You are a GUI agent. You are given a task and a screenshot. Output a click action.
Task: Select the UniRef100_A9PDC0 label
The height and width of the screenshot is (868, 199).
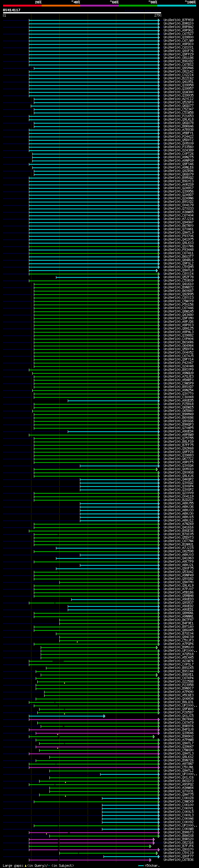coord(178,44)
